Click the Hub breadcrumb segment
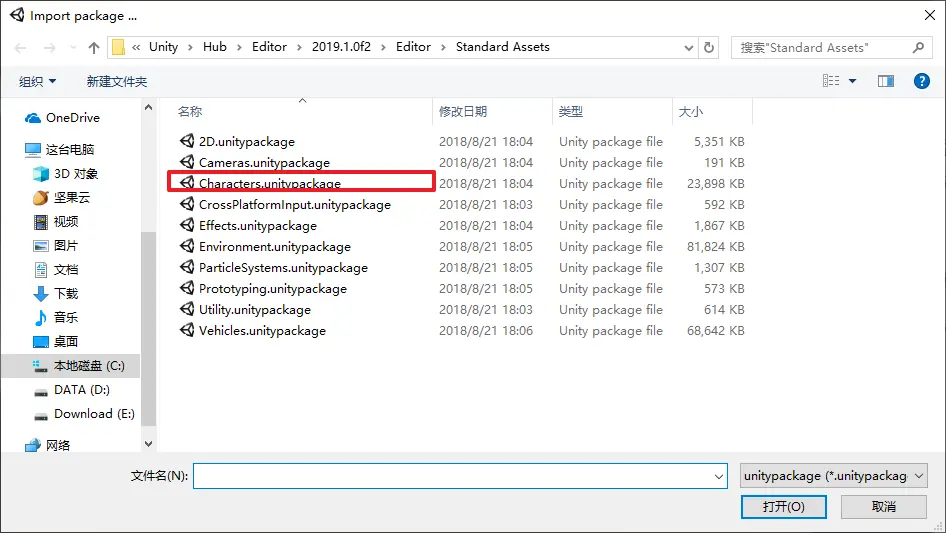Screen dimensions: 946x533 (x=215, y=47)
